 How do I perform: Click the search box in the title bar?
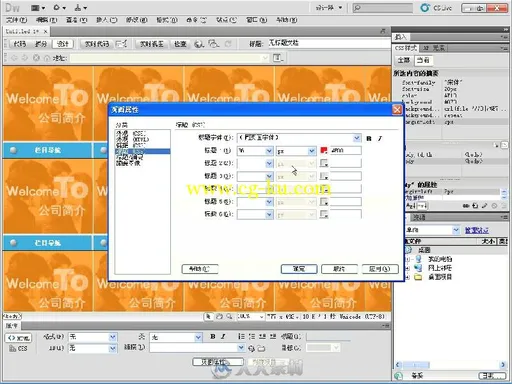coord(383,8)
